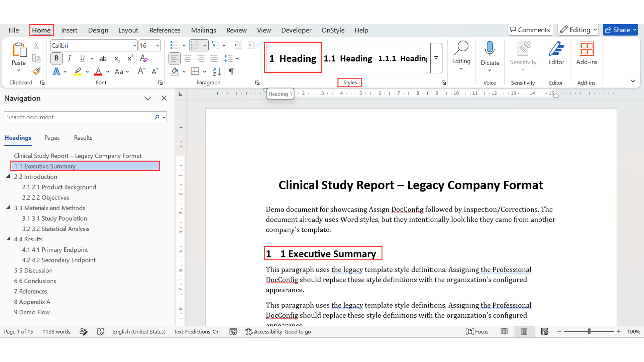Switch to the References tab
644x362 pixels.
(x=165, y=30)
